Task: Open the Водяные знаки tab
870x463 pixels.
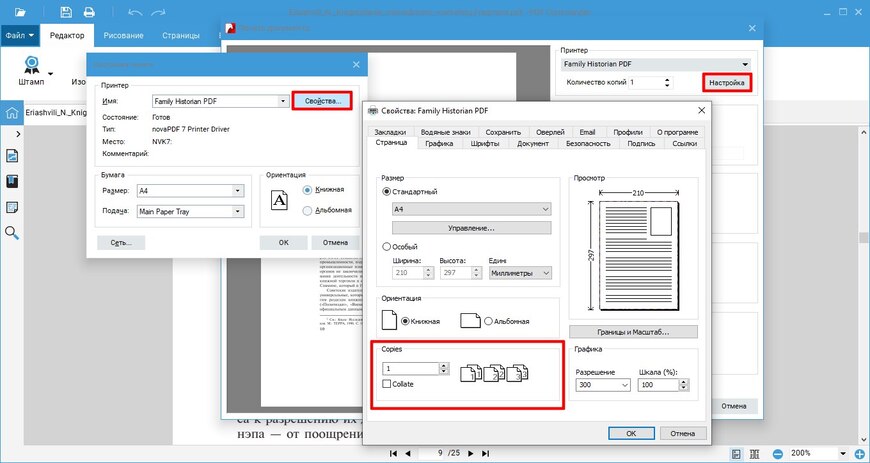Action: 446,132
